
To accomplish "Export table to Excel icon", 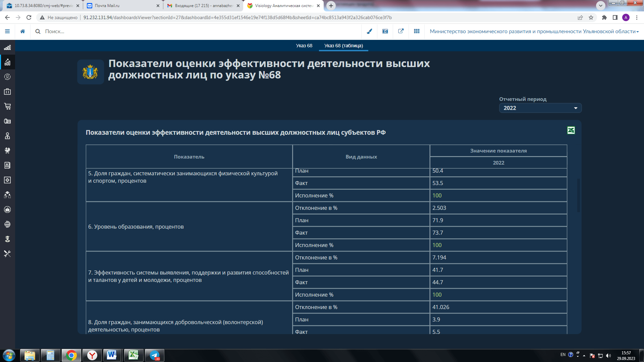I will click(571, 130).
